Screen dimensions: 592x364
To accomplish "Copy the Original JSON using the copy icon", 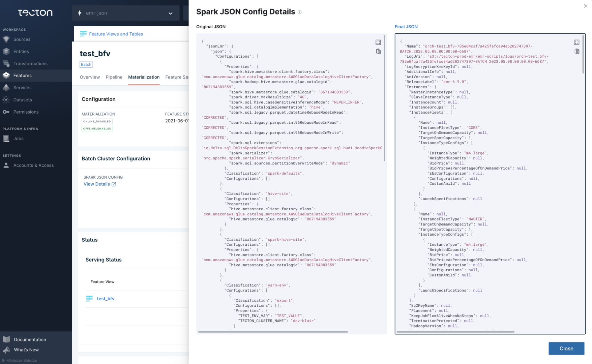I will (x=378, y=51).
